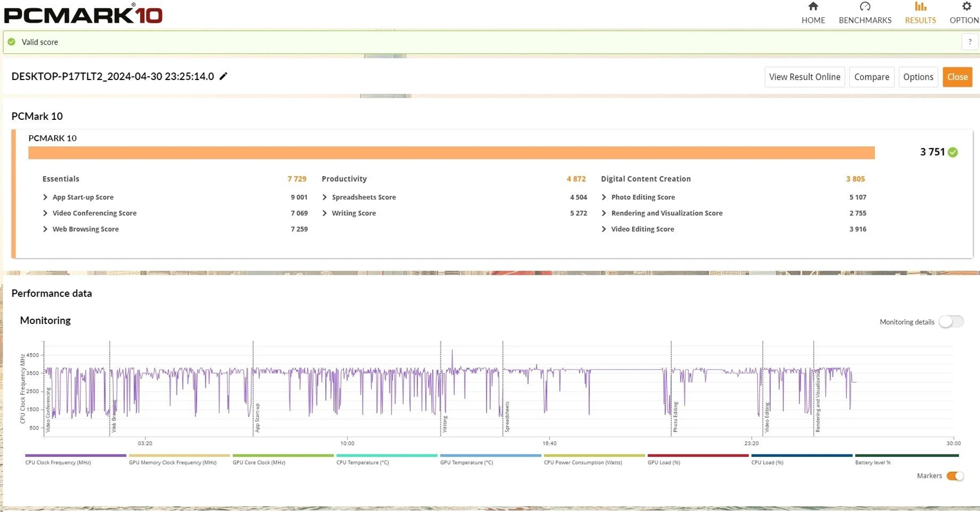Select GPU Memory Clock Frequency legend swatch
Viewport: 980px width, 512px height.
179,455
